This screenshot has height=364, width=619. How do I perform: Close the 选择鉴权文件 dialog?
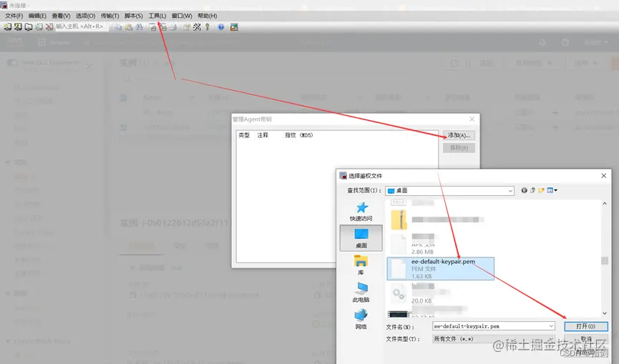coord(603,175)
